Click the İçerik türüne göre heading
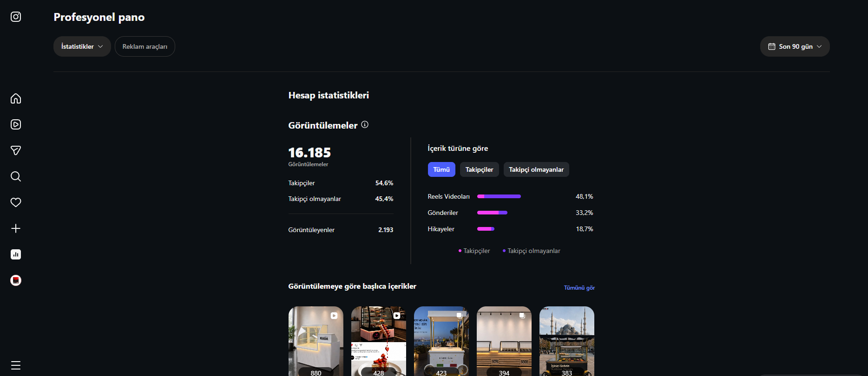The width and height of the screenshot is (868, 376). click(x=458, y=149)
